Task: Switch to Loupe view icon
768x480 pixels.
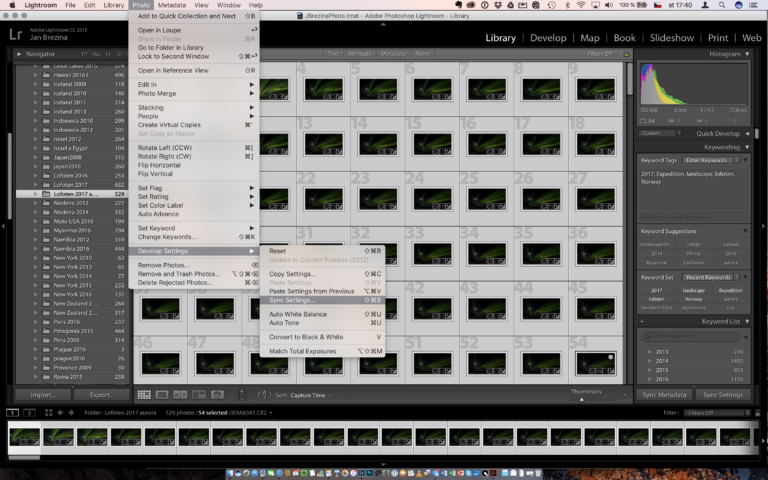Action: [x=162, y=395]
